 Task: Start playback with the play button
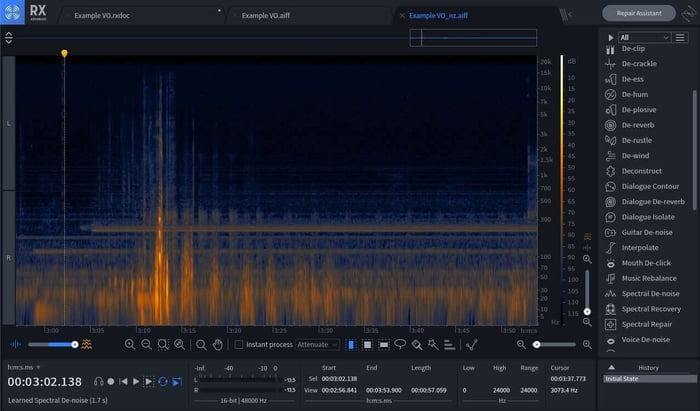point(136,382)
